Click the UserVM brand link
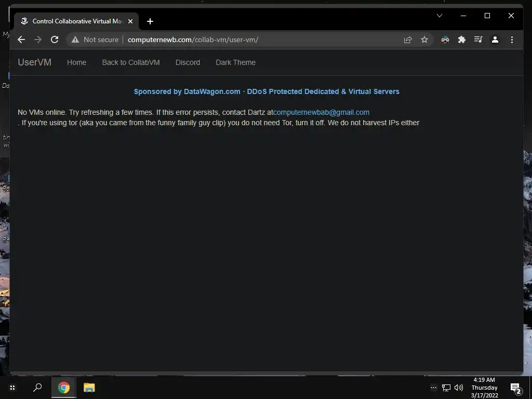The width and height of the screenshot is (532, 399). 35,62
